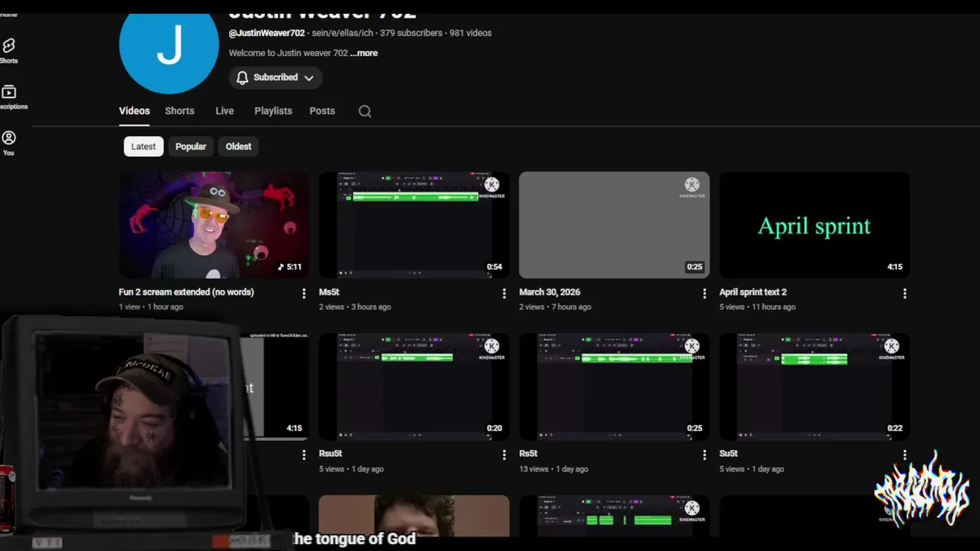Click the channel search magnifier icon
The height and width of the screenshot is (551, 980).
click(x=365, y=111)
